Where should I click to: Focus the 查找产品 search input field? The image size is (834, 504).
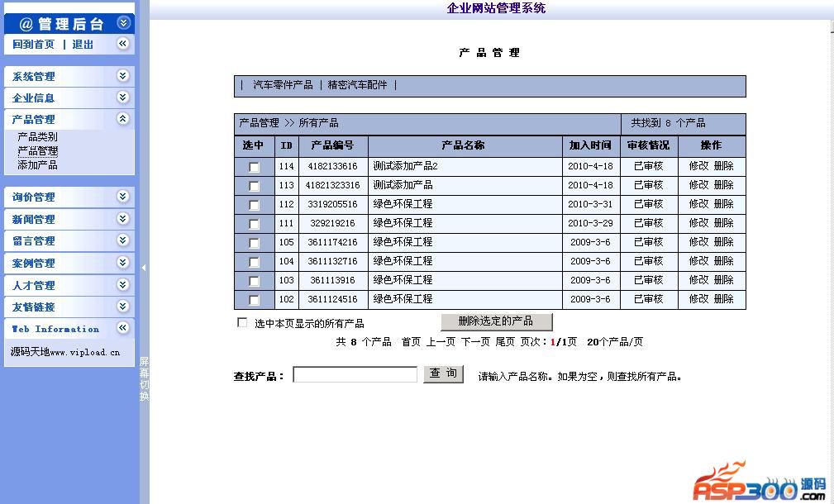(355, 375)
